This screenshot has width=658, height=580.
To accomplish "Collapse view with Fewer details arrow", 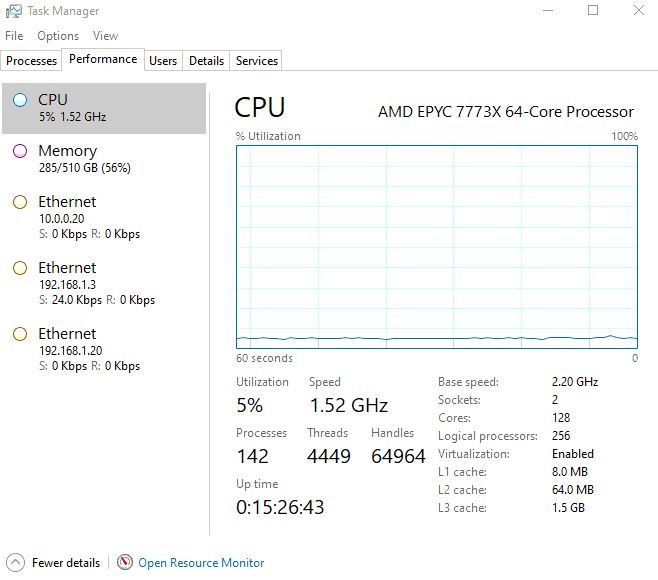I will coord(16,562).
